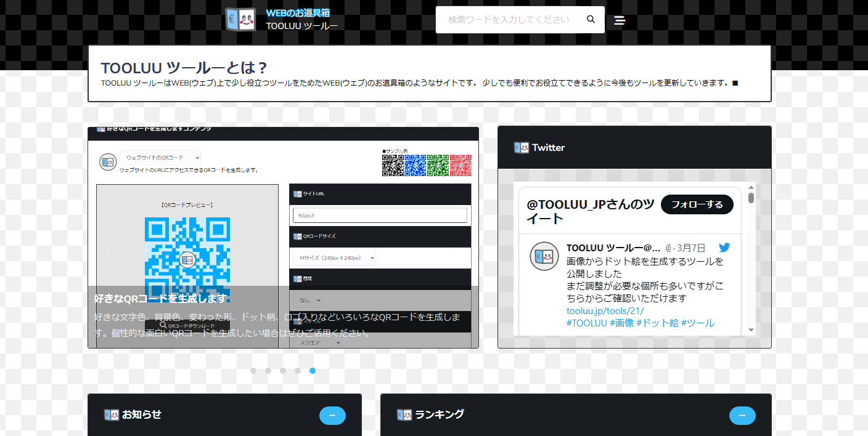Click the Twitter widget scroll-down arrow

[751, 330]
